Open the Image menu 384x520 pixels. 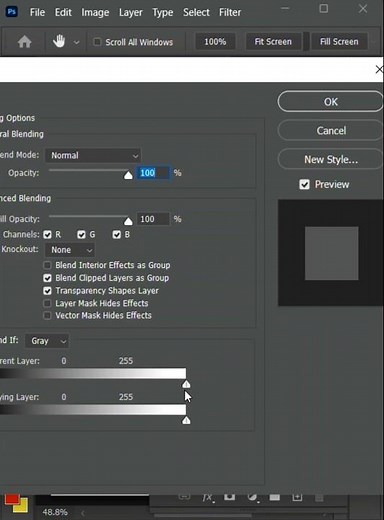pos(95,12)
